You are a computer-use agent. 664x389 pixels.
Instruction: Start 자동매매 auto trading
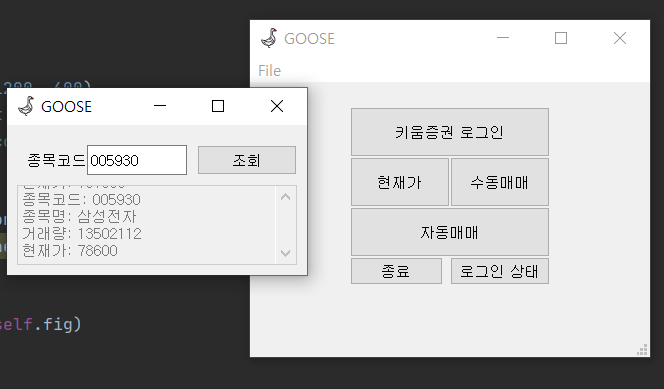pyautogui.click(x=450, y=232)
